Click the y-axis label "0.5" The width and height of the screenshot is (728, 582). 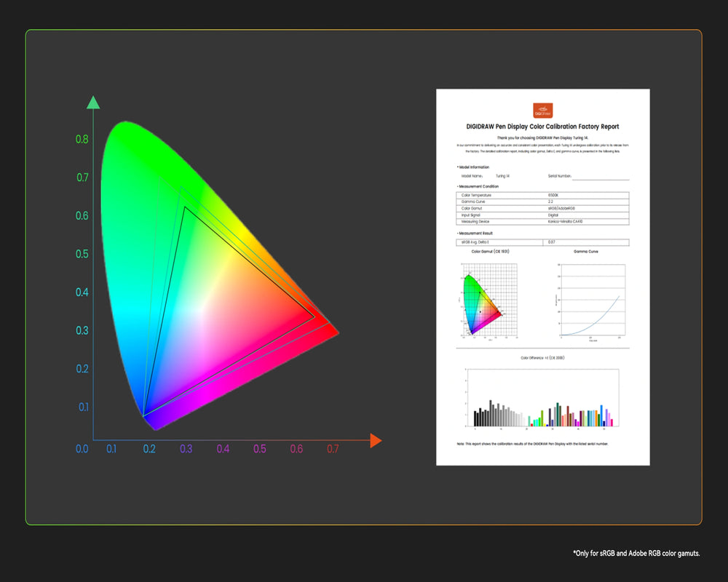click(82, 254)
